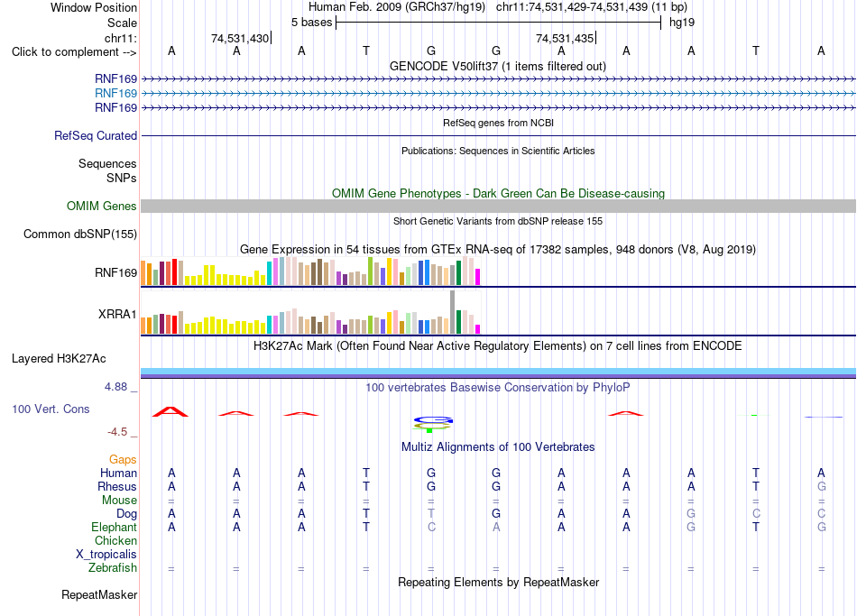This screenshot has height=616, width=857.
Task: Click the largest red A PhyloP logo
Action: pyautogui.click(x=170, y=412)
